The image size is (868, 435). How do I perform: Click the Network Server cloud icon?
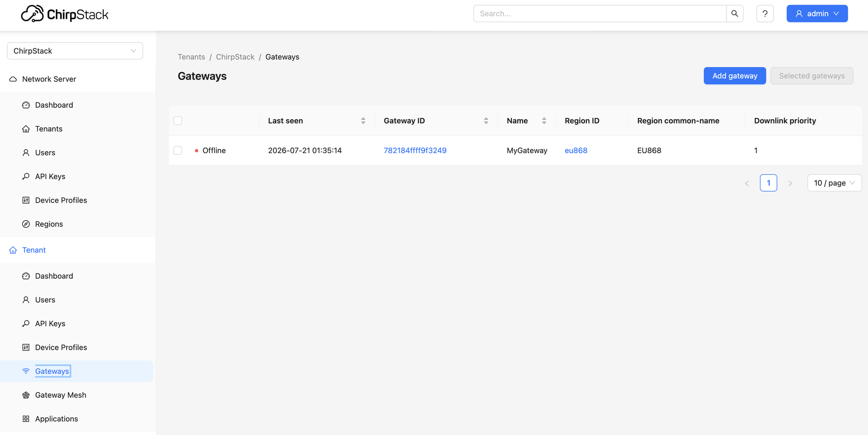pos(13,79)
